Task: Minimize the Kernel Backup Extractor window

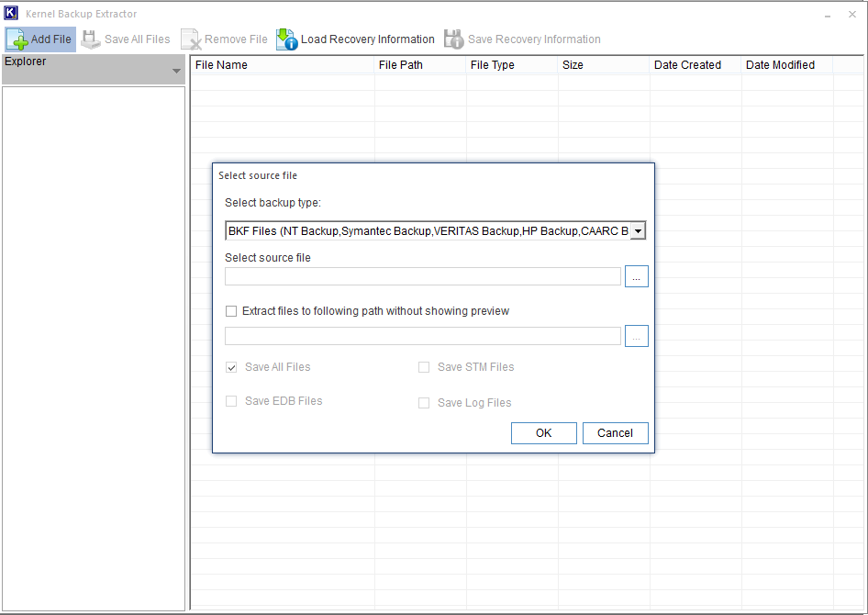Action: [828, 15]
